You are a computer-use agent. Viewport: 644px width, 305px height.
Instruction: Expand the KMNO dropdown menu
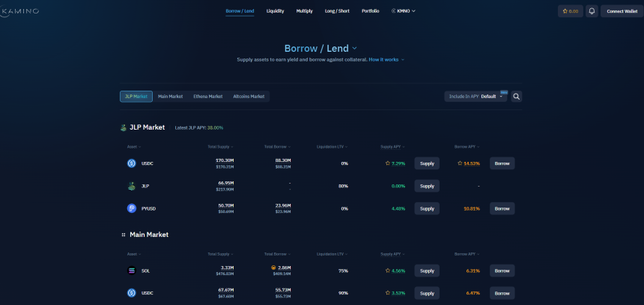tap(404, 11)
